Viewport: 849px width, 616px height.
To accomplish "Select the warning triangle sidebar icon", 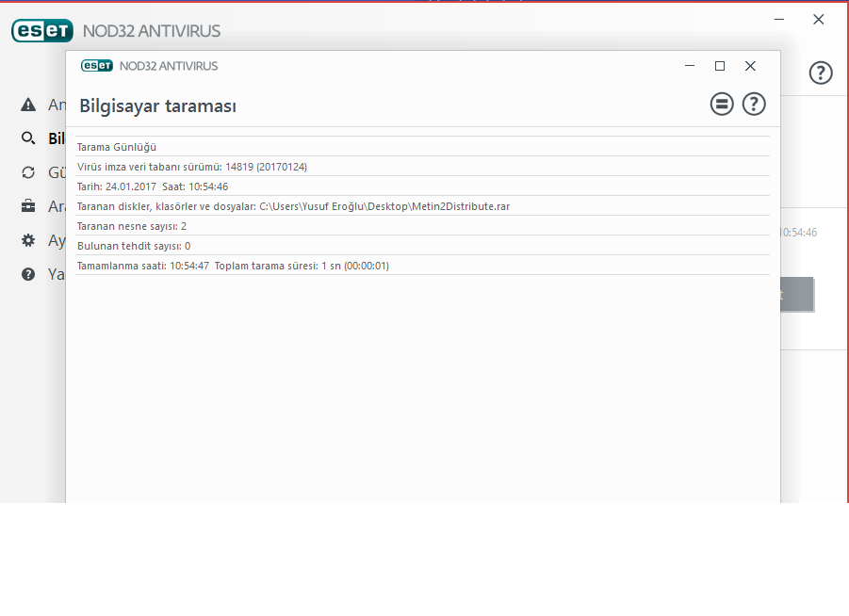I will pos(28,105).
